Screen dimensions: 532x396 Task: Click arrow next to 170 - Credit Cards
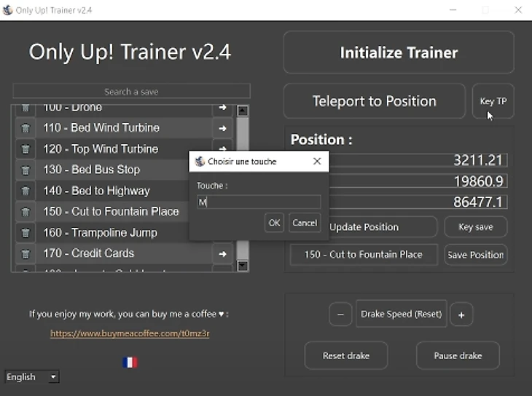click(x=222, y=254)
